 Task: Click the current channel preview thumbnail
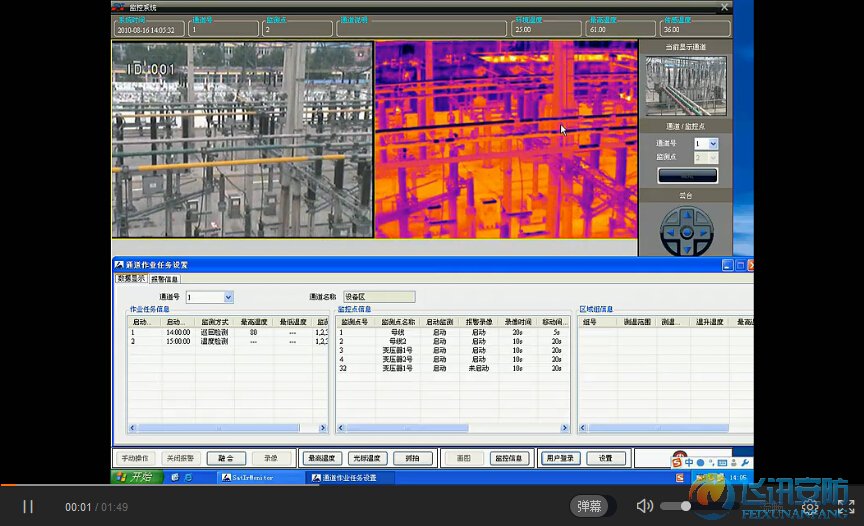tap(685, 86)
